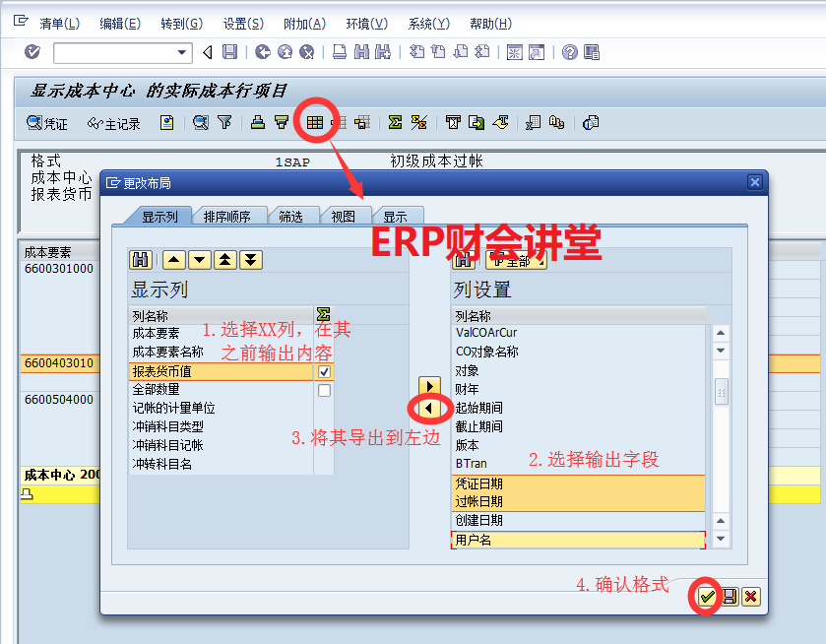Image resolution: width=826 pixels, height=644 pixels.
Task: Check the 全部数量 aggregation checkbox
Action: click(x=324, y=391)
